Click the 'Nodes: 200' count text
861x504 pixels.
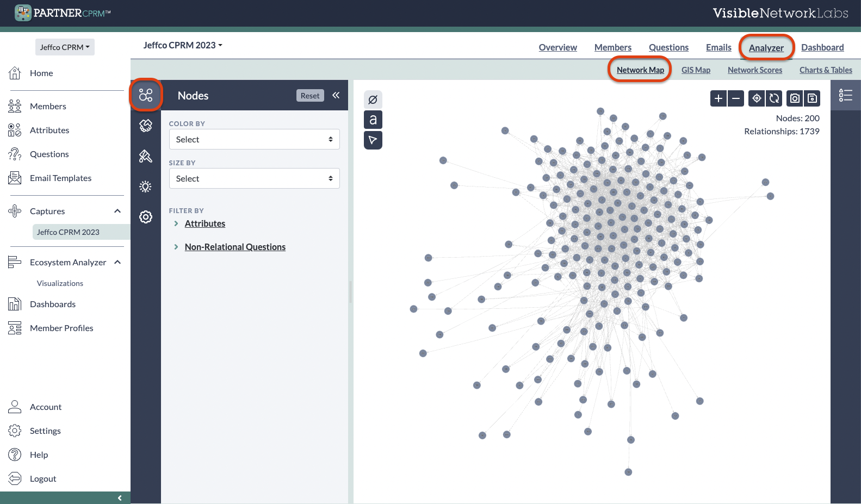pos(797,118)
